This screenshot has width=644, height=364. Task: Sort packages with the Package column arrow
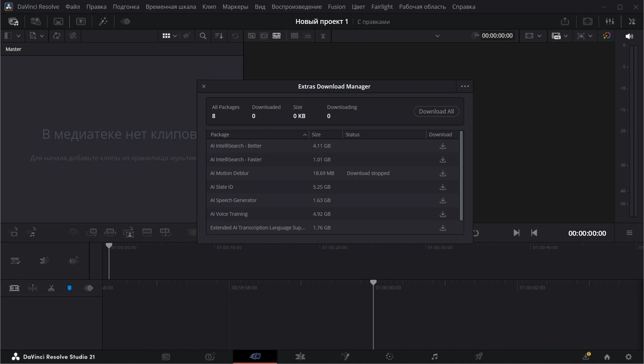305,135
